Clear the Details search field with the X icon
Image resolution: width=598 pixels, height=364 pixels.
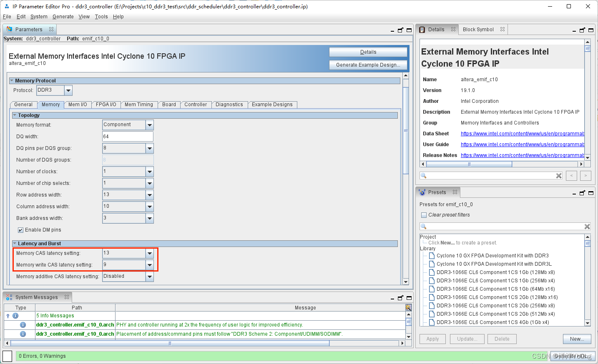559,176
